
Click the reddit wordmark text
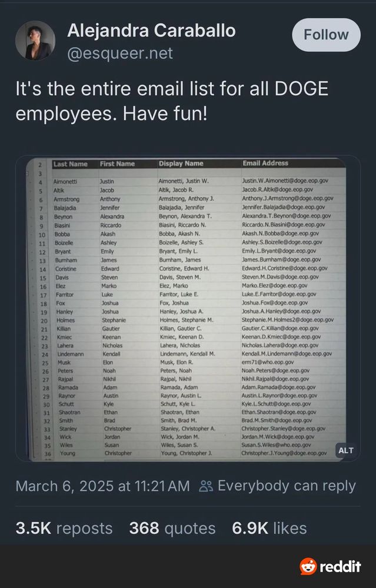[x=340, y=566]
